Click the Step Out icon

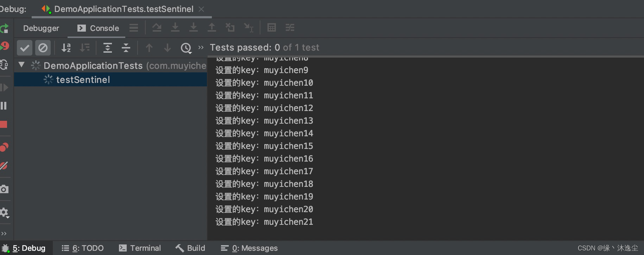[212, 27]
